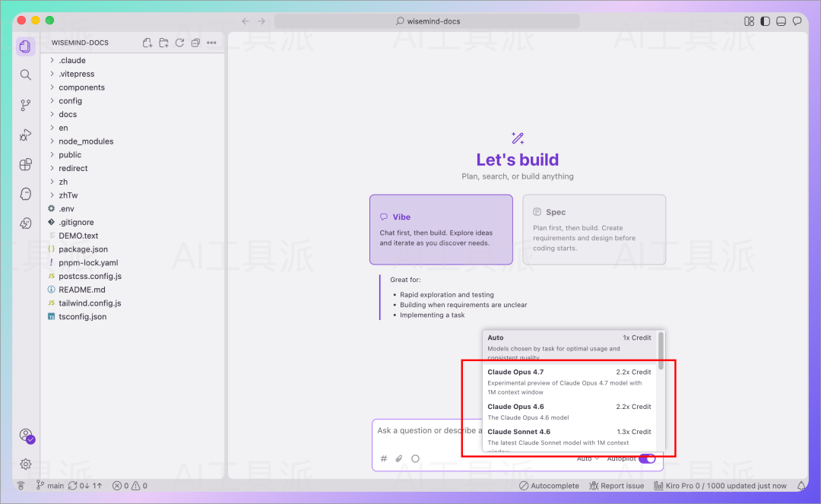Expand the public folder

pos(133,154)
